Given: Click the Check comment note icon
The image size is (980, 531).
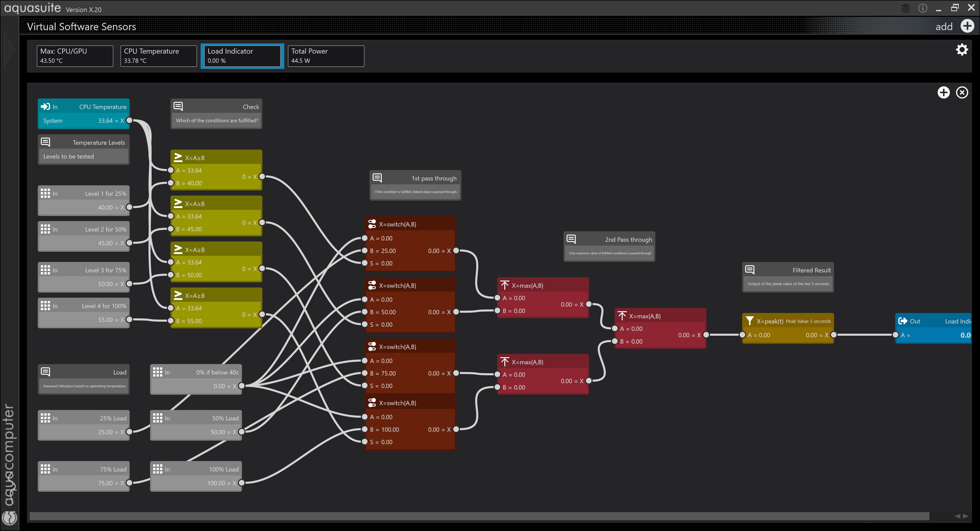Looking at the screenshot, I should 178,106.
